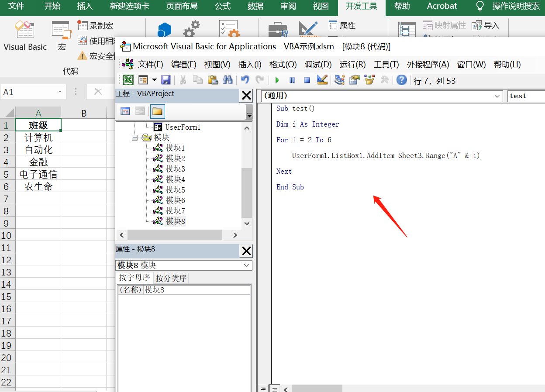Switch to the 按分类序 tab
The image size is (545, 392).
tap(171, 278)
